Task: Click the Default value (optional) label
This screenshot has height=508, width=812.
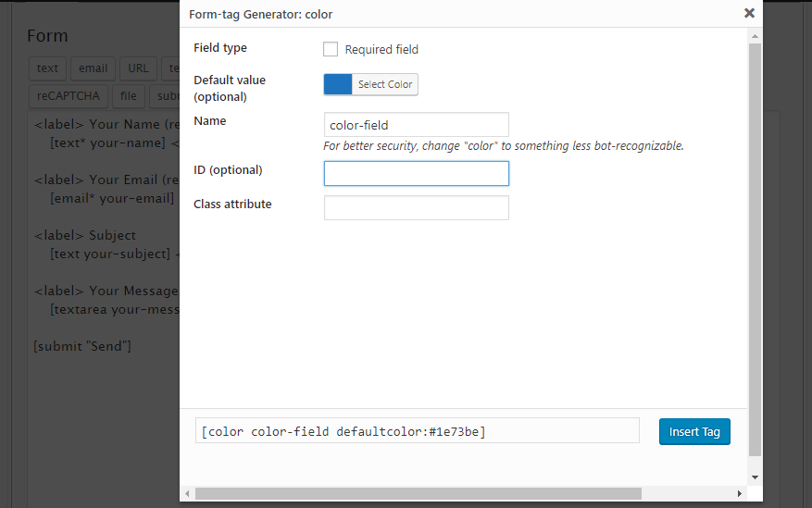Action: tap(230, 89)
